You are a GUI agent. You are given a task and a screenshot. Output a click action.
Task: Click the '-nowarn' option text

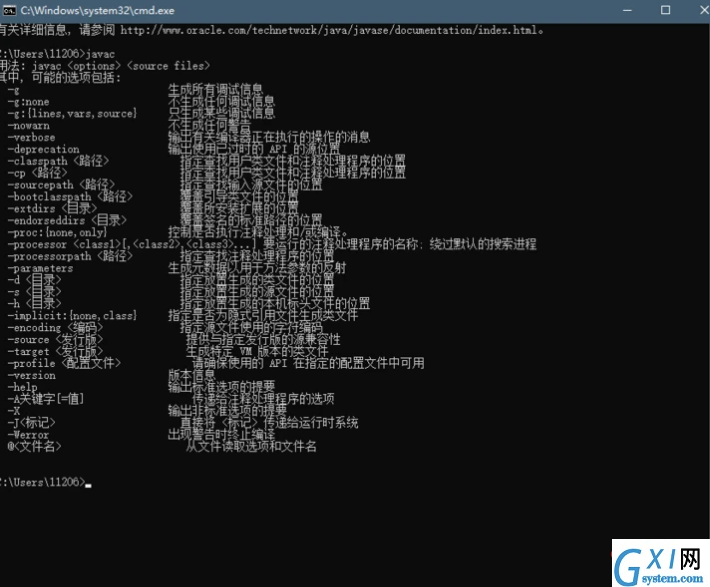(28, 125)
